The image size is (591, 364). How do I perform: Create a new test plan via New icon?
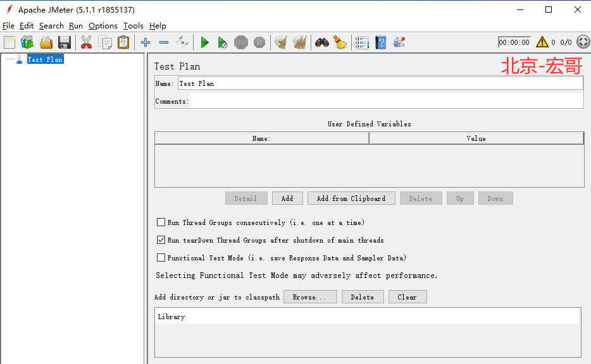coord(9,42)
